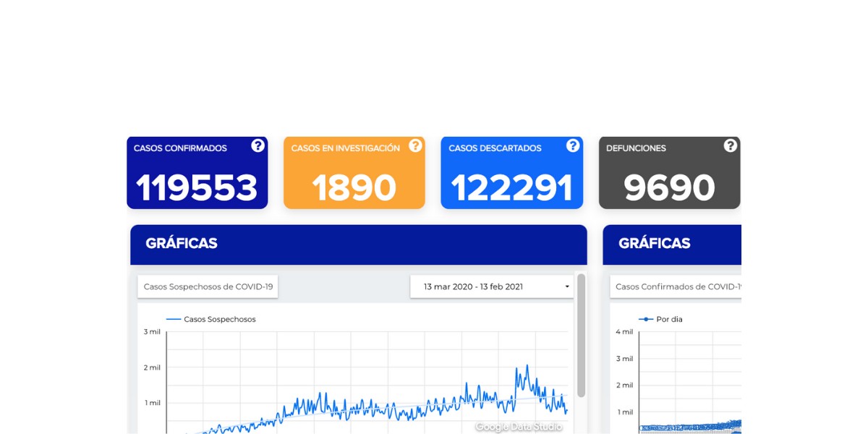The height and width of the screenshot is (434, 868).
Task: Click the 9690 deaths value
Action: [669, 188]
